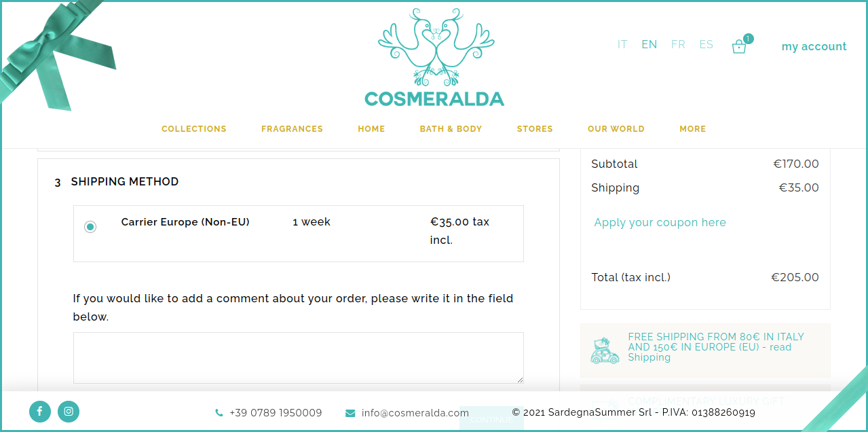This screenshot has width=868, height=432.
Task: Open the Bath & Body menu
Action: (451, 129)
